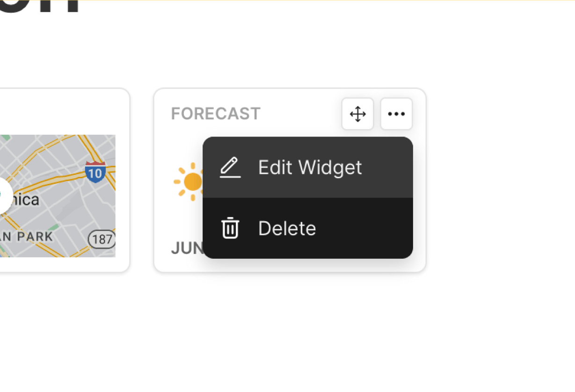575x392 pixels.
Task: Click the pencil icon beside Edit Widget
Action: pos(230,167)
